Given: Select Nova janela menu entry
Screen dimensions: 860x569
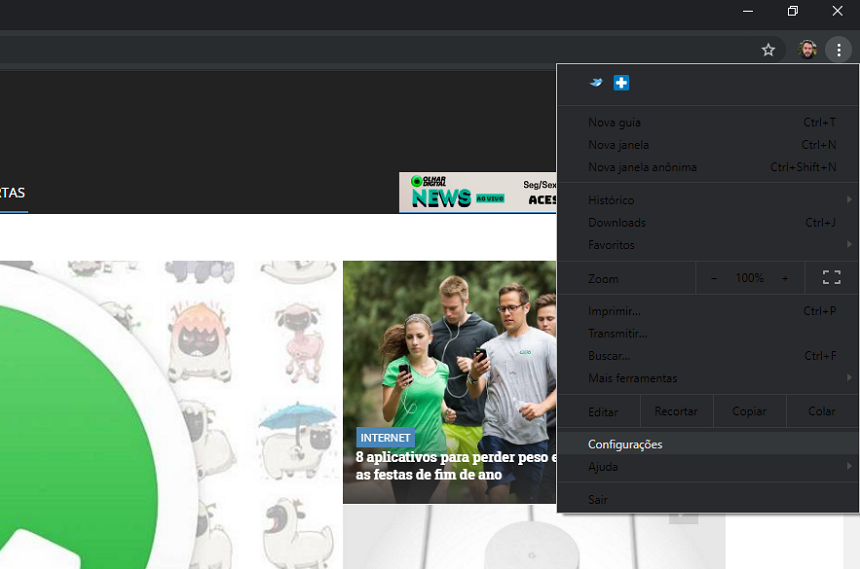Looking at the screenshot, I should (x=708, y=145).
